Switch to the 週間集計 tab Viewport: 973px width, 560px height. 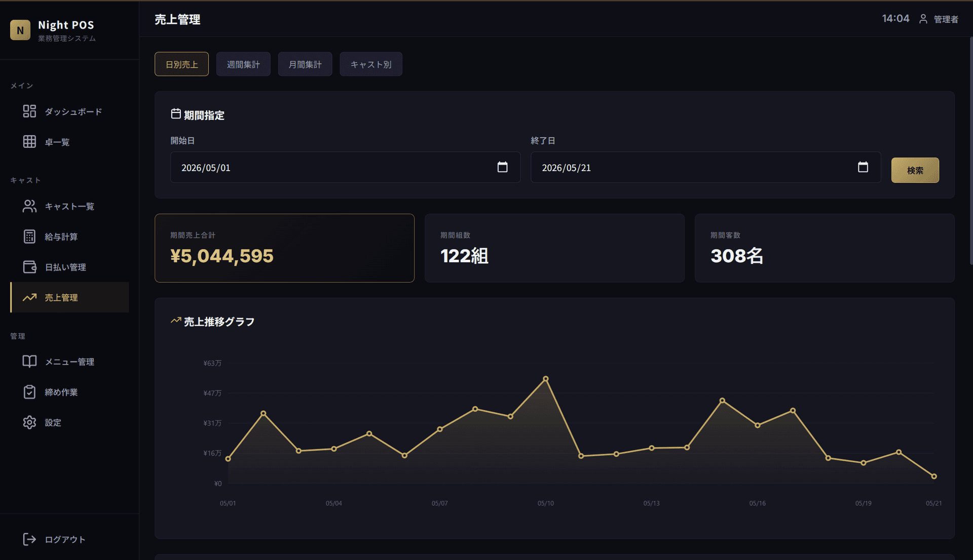pos(243,64)
